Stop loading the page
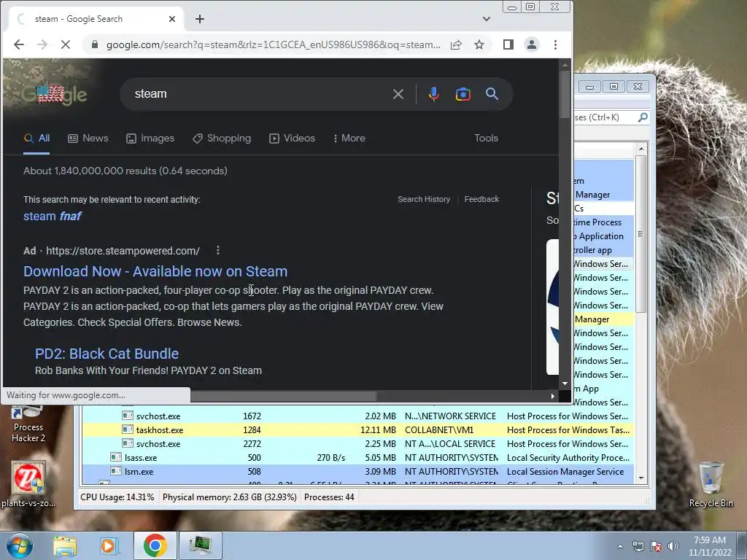Image resolution: width=747 pixels, height=560 pixels. tap(66, 44)
